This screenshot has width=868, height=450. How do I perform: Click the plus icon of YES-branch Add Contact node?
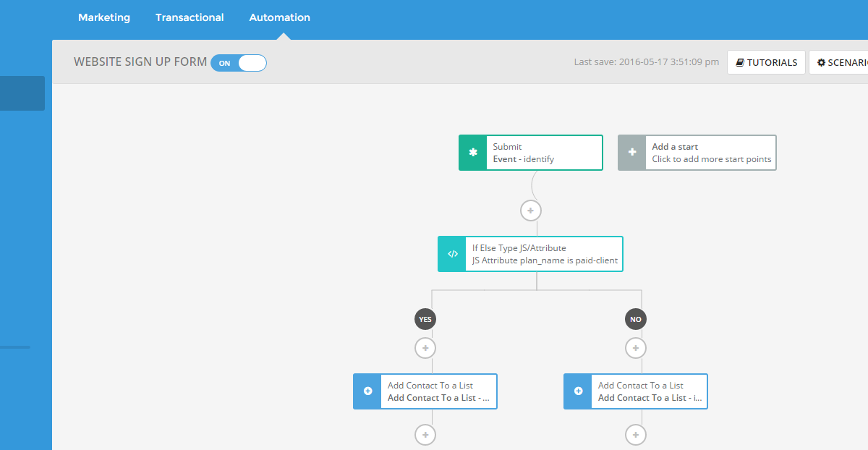367,391
